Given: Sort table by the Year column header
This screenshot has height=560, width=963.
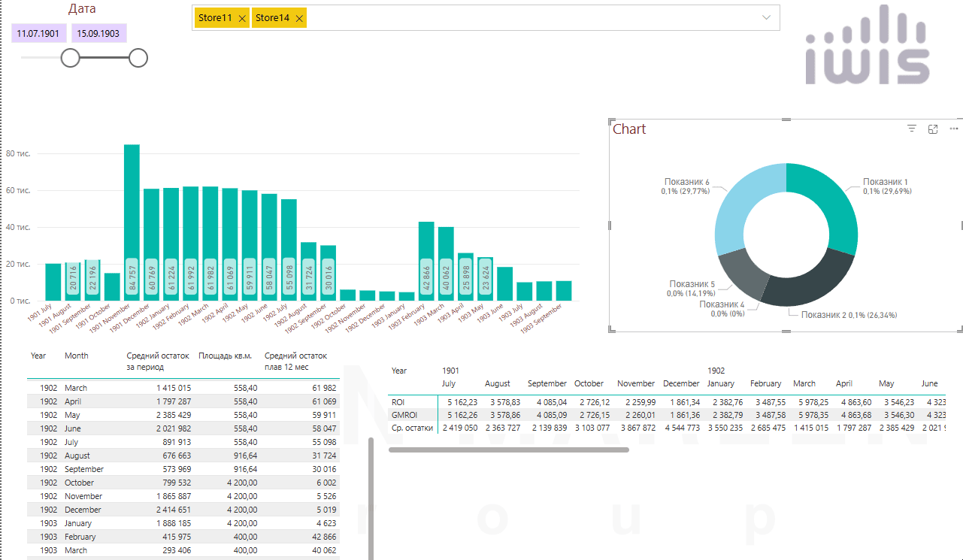Looking at the screenshot, I should [38, 356].
